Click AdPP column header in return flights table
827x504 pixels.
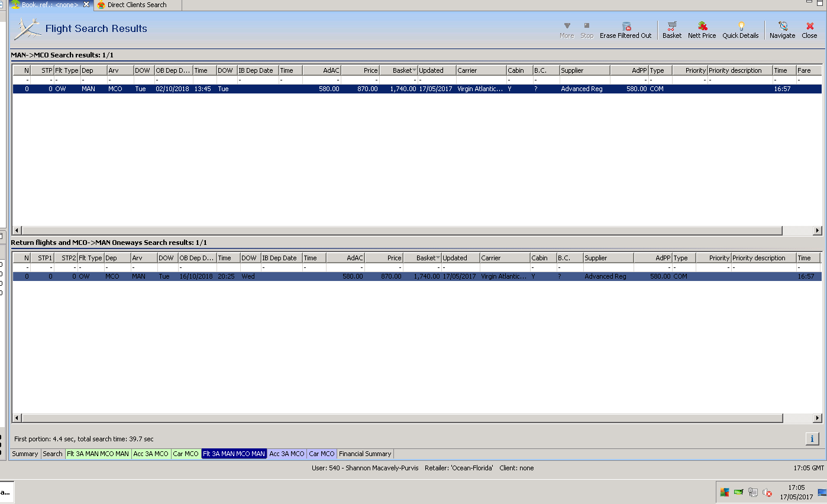coord(653,258)
